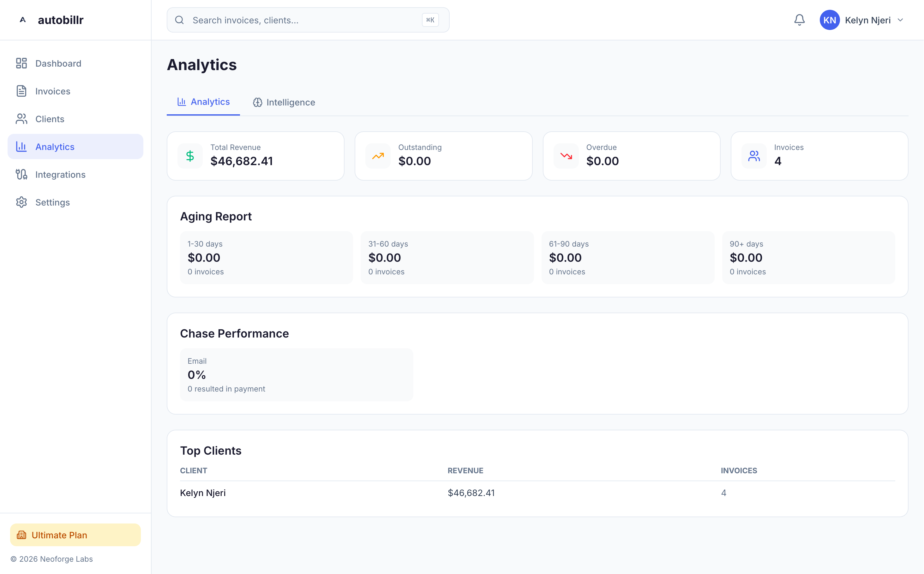Click the red Overdue downward trend icon
This screenshot has width=924, height=574.
click(x=566, y=156)
